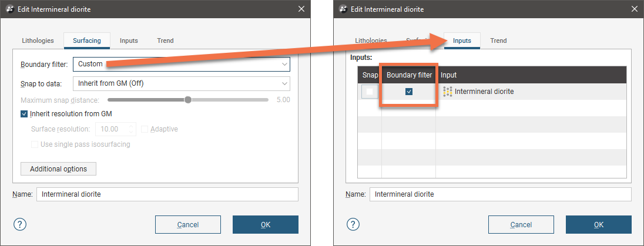Click the Leapfrog app icon in right dialog title

pos(344,9)
